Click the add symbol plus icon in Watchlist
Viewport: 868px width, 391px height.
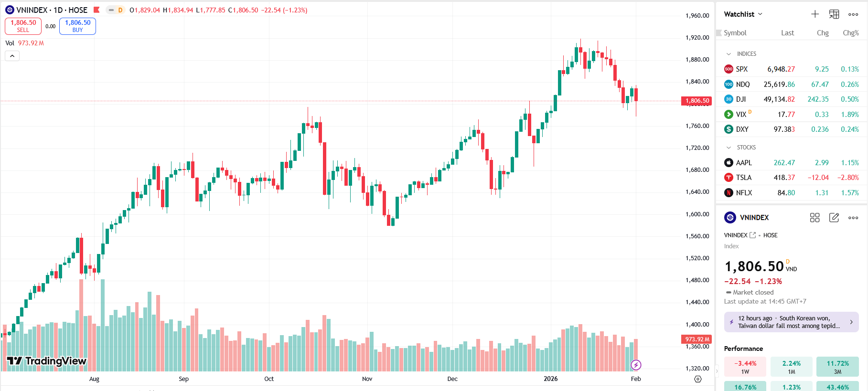click(815, 14)
